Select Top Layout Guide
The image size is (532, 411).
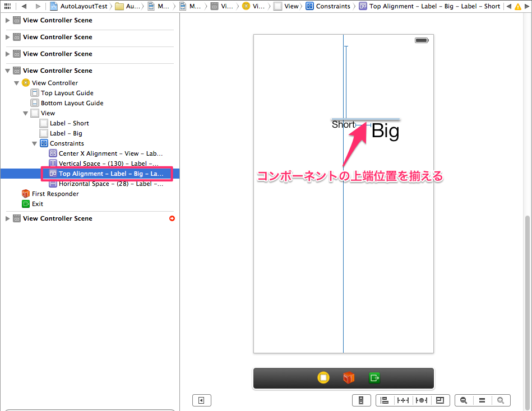pos(67,93)
